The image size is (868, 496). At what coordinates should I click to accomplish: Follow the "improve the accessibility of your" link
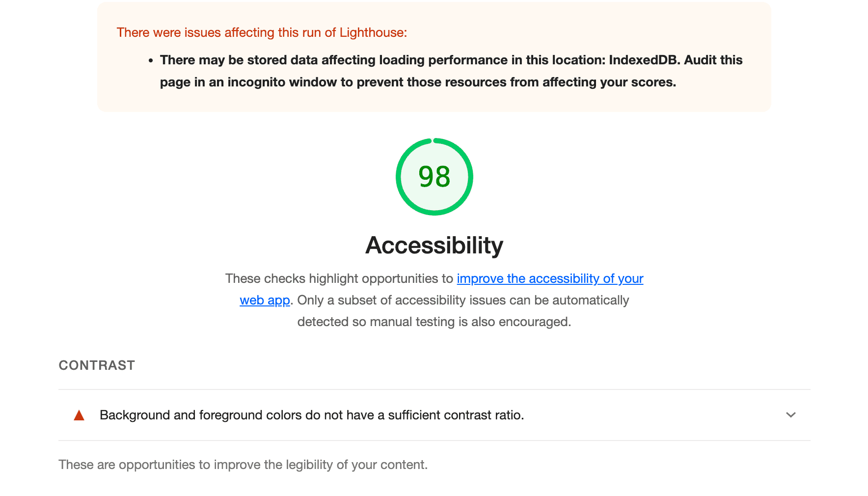(549, 278)
